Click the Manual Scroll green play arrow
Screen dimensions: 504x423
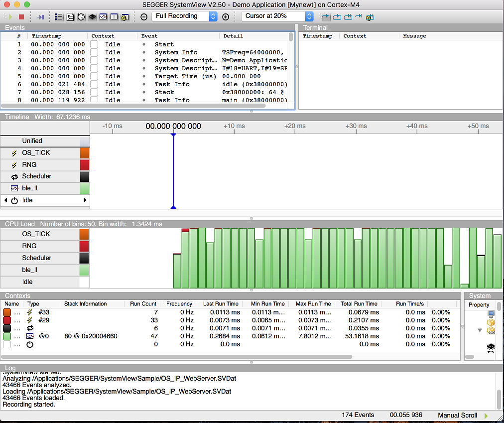pos(486,416)
